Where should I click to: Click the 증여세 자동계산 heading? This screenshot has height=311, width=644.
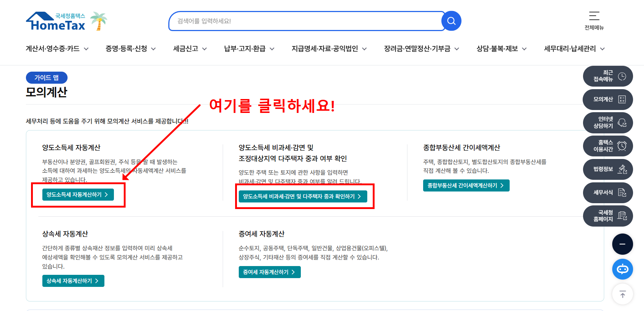[x=261, y=234]
